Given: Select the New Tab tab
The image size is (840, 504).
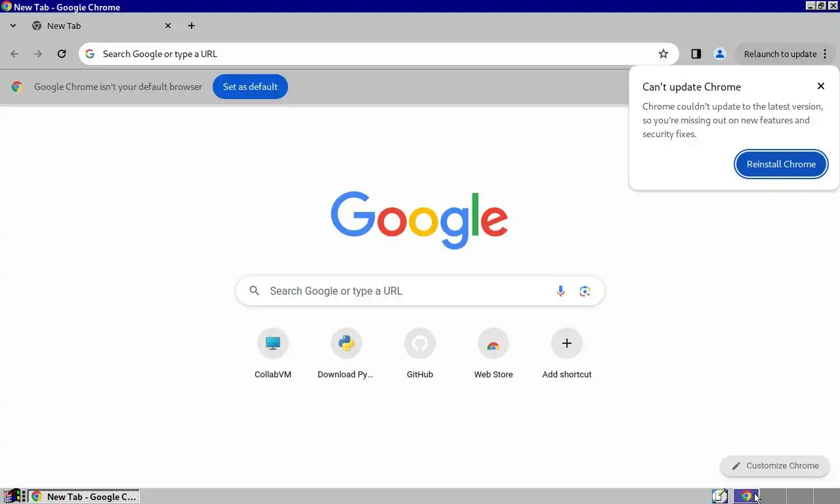Looking at the screenshot, I should 101,26.
